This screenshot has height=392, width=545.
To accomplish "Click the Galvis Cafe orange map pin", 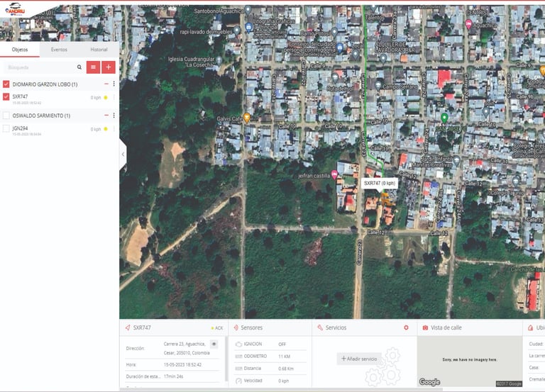I will 247,118.
